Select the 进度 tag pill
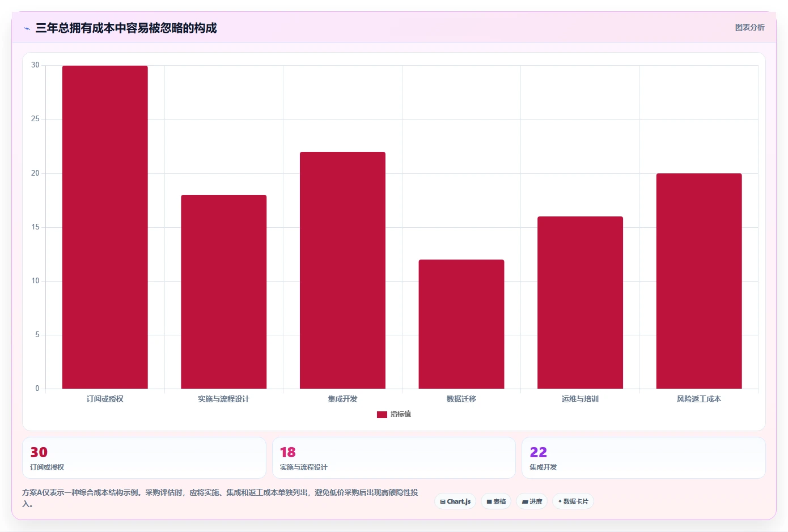The width and height of the screenshot is (788, 532). (x=532, y=501)
